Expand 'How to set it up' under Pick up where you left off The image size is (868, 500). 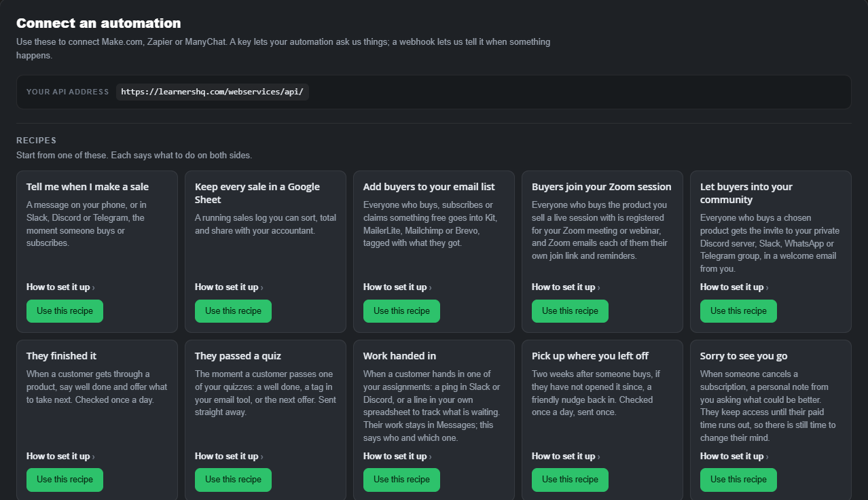pos(566,457)
